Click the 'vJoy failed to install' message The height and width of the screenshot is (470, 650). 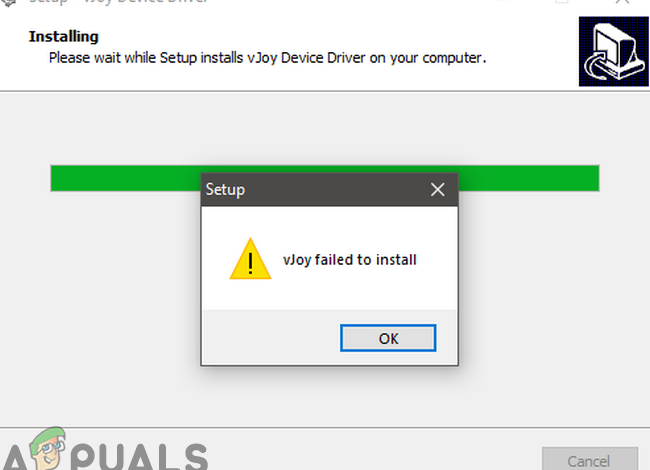[349, 260]
